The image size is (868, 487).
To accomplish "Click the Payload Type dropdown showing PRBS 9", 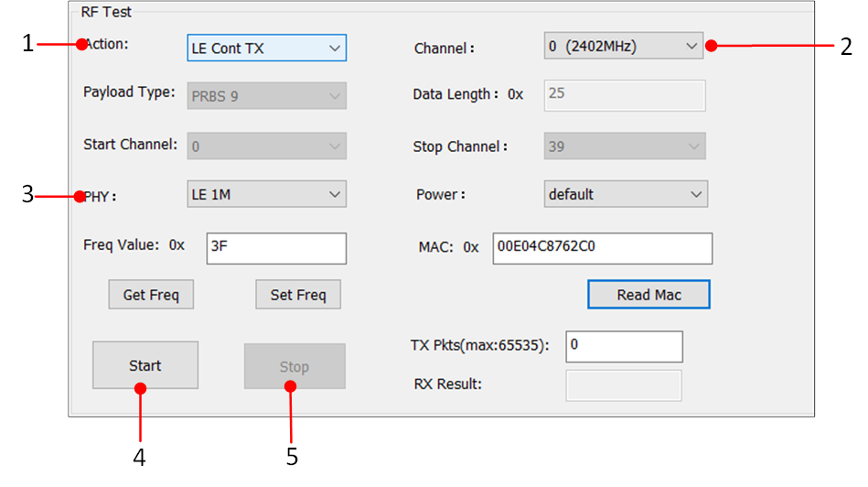I will (265, 96).
